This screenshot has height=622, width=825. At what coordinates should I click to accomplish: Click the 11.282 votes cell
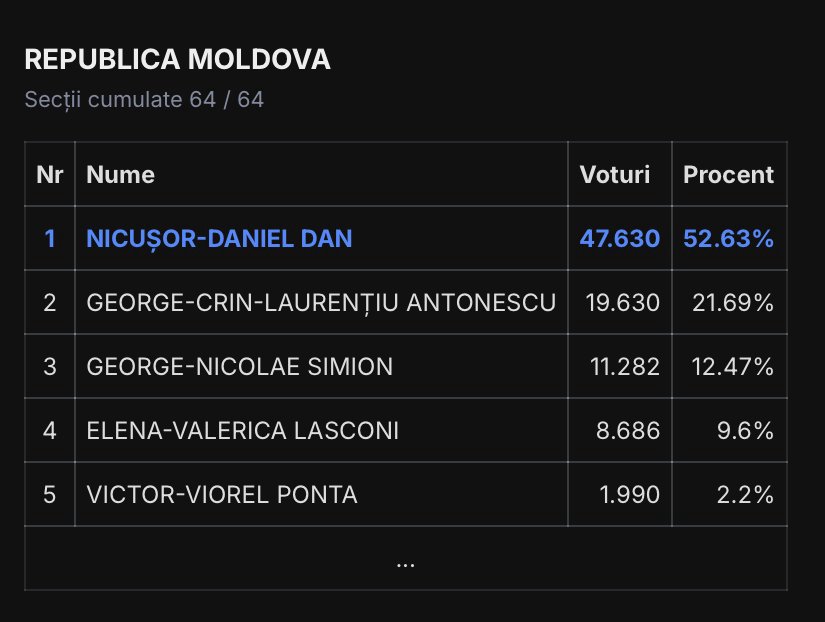[x=622, y=367]
